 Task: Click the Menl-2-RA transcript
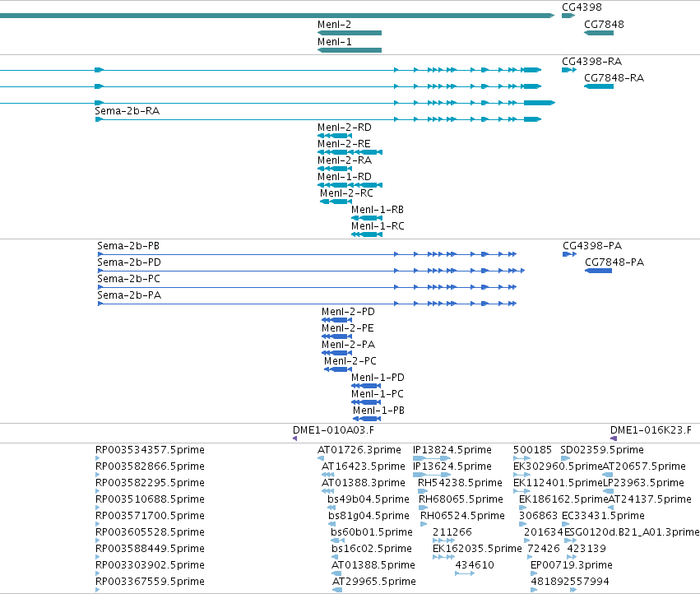coord(335,169)
